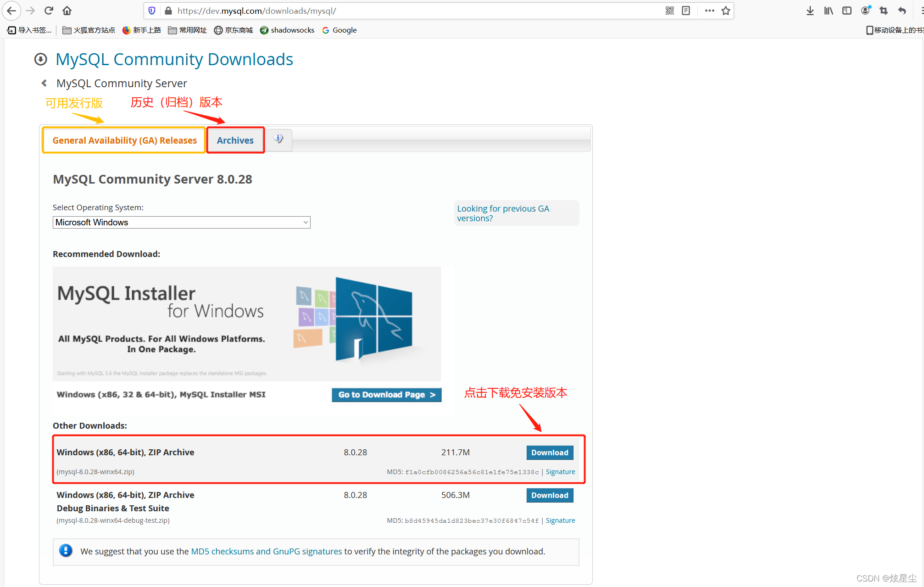Open Signature link for mysql-8.0.28-winx64.zip
The height and width of the screenshot is (587, 924).
560,472
